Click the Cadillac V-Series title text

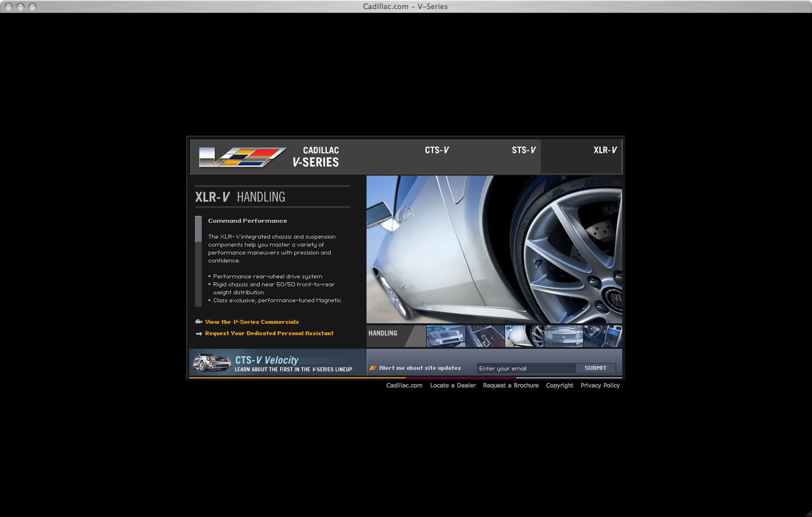click(x=316, y=157)
